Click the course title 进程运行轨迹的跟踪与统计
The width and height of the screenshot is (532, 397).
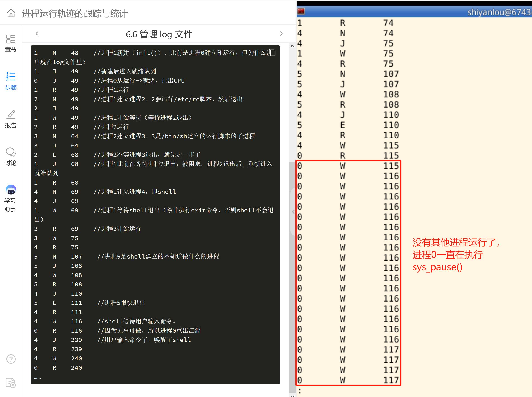point(75,13)
